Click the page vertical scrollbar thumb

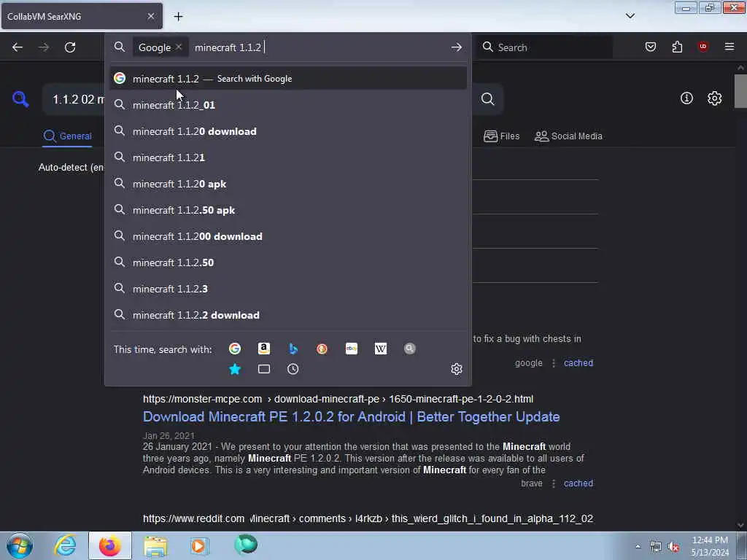coord(740,91)
